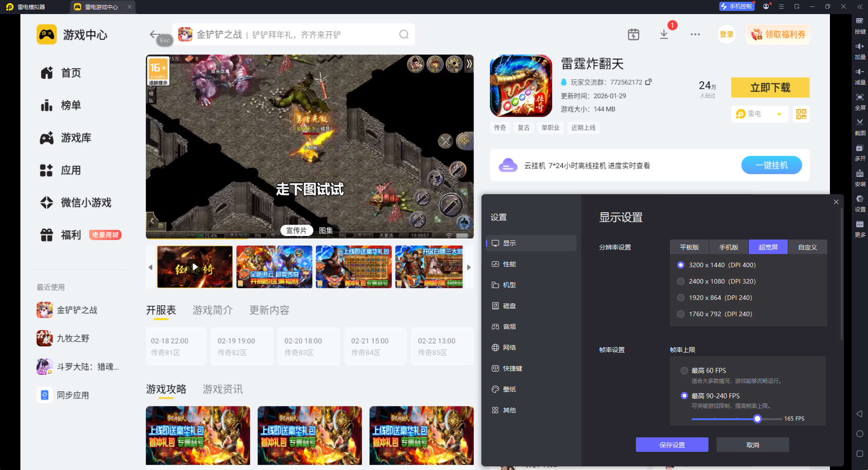Open the calendar check-in icon
The width and height of the screenshot is (868, 470).
click(634, 34)
